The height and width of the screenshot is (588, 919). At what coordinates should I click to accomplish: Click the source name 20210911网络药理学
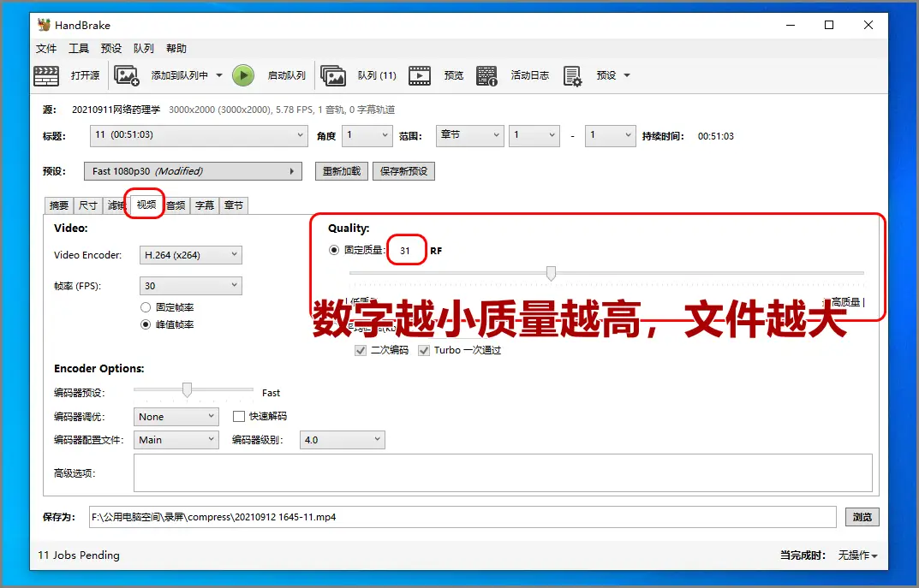coord(116,110)
